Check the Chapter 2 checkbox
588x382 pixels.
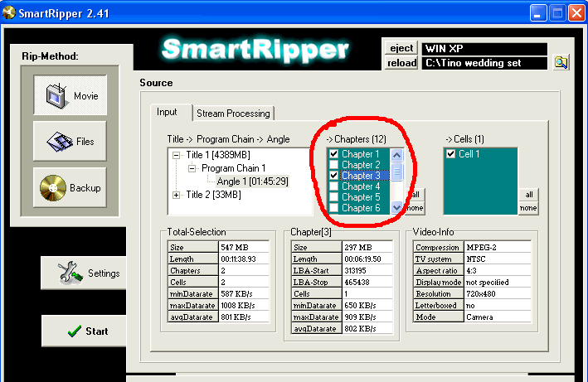click(333, 164)
